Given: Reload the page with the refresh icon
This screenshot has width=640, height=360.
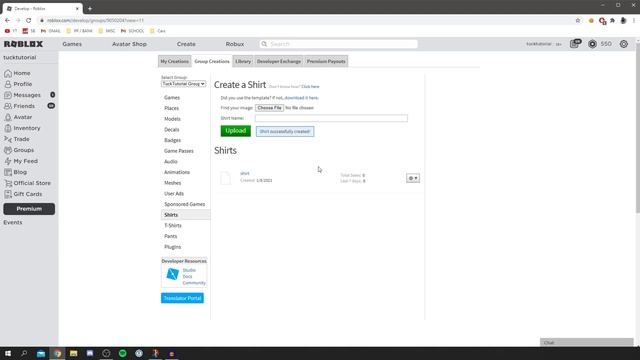Looking at the screenshot, I should pyautogui.click(x=29, y=20).
